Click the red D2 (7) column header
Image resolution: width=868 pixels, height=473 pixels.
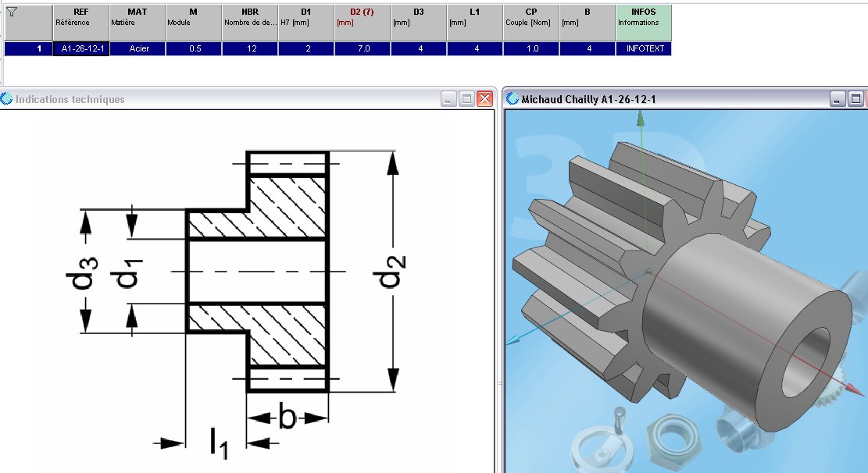[363, 23]
